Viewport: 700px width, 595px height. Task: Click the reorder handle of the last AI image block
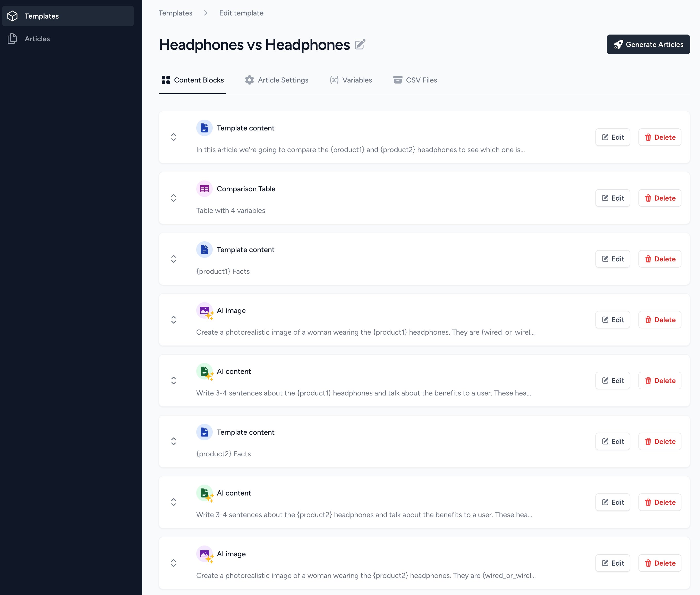coord(174,563)
